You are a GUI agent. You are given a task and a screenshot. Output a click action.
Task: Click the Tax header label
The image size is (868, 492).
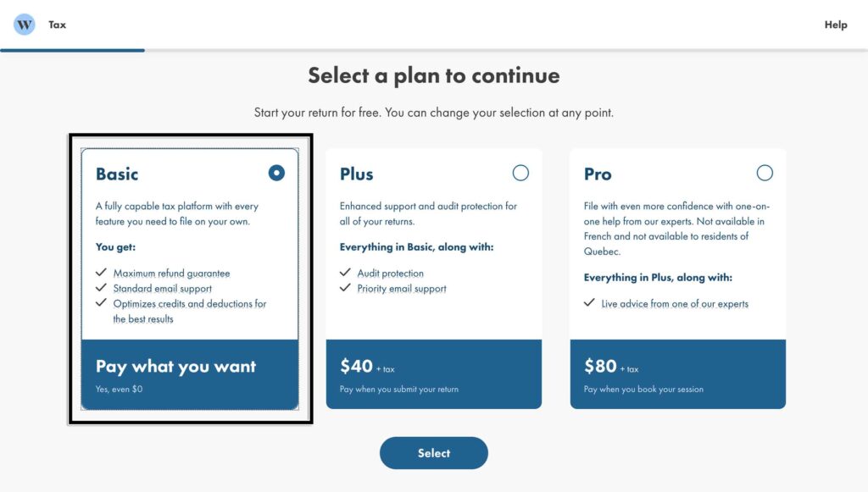[58, 25]
